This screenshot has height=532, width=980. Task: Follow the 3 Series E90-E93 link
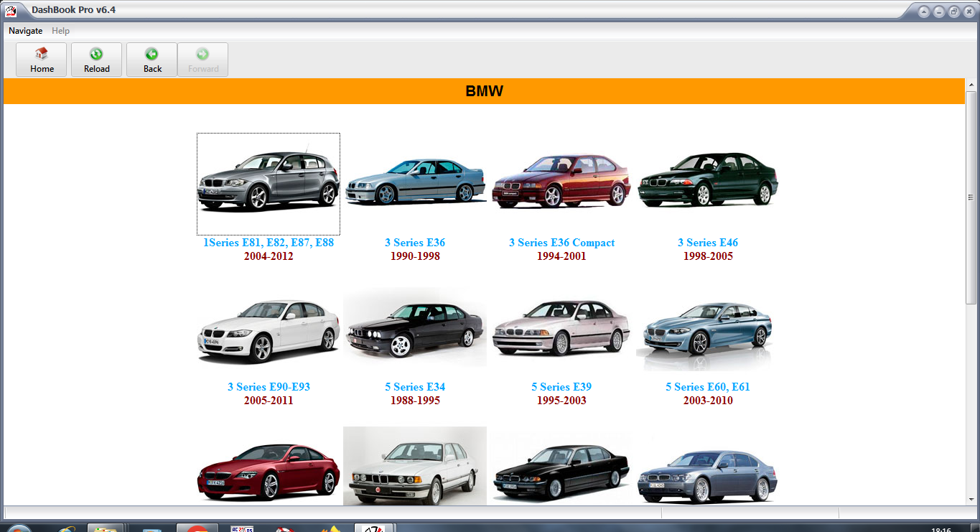point(269,387)
